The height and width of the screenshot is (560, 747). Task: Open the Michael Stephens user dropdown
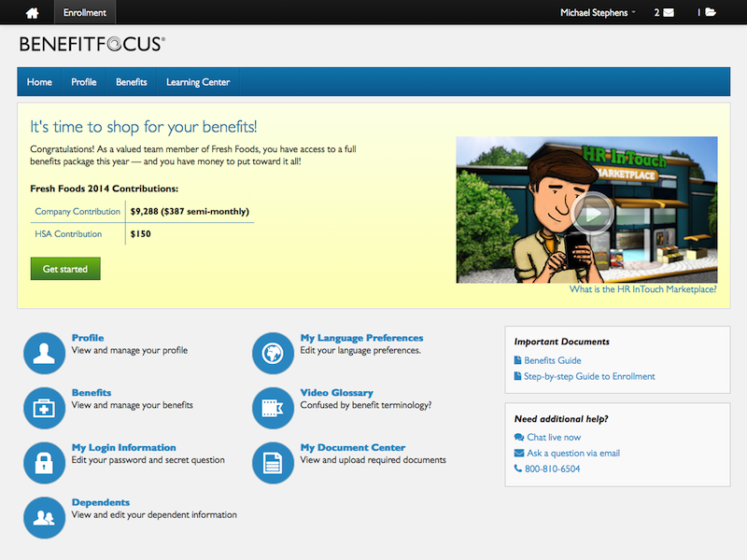point(598,13)
